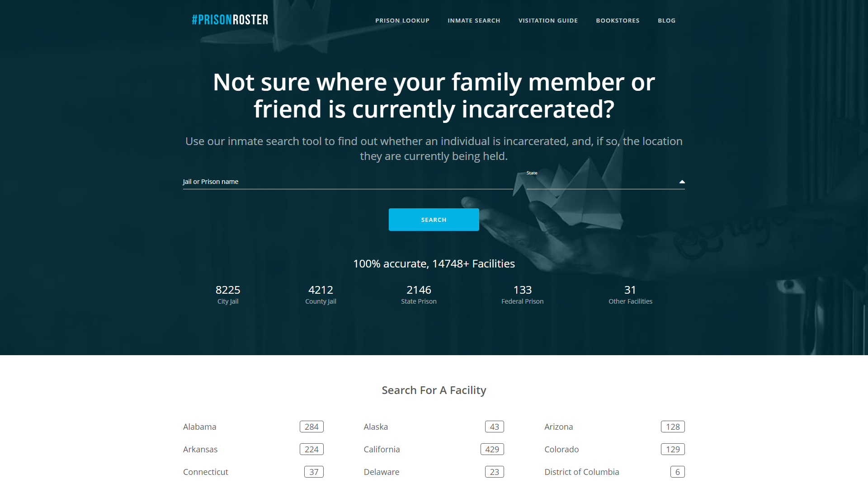Click Alaska 43 facilities badge

495,427
